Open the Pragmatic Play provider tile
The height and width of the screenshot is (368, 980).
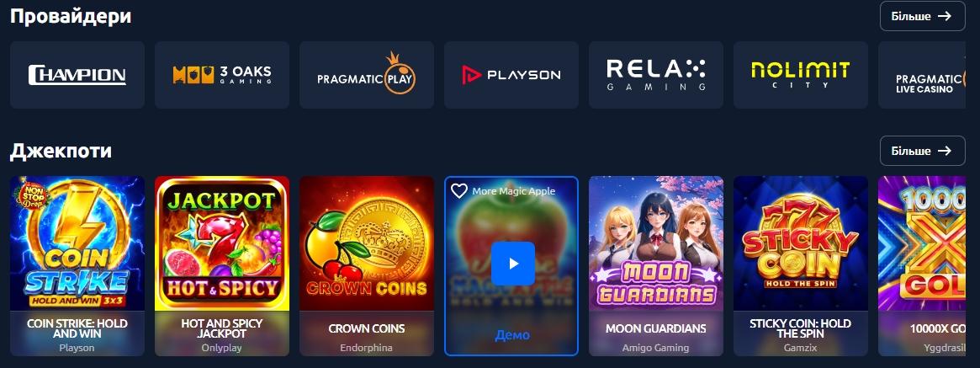[367, 75]
